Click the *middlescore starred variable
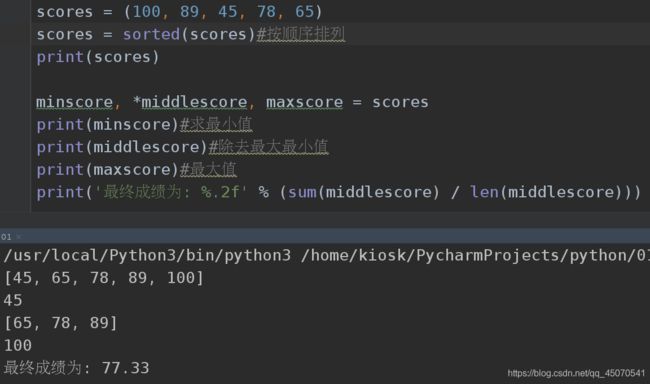This screenshot has width=650, height=384. 189,102
